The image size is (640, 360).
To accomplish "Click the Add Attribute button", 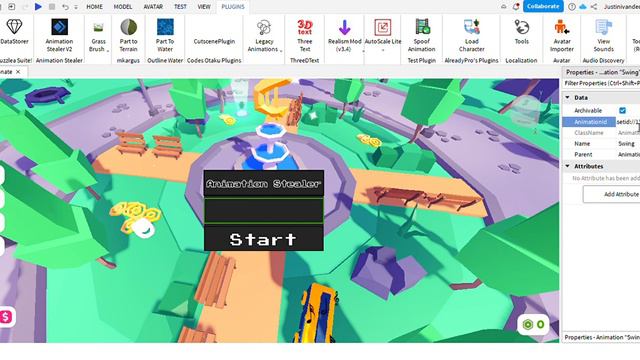I will [611, 194].
